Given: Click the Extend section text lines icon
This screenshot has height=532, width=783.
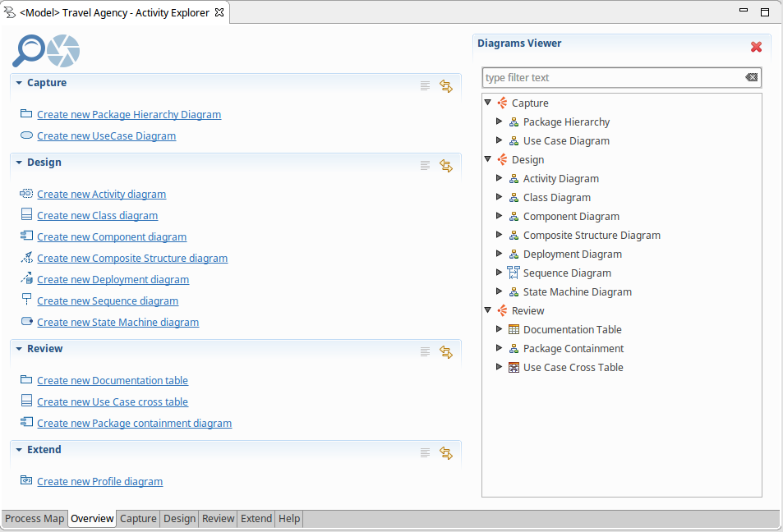Looking at the screenshot, I should [x=425, y=452].
